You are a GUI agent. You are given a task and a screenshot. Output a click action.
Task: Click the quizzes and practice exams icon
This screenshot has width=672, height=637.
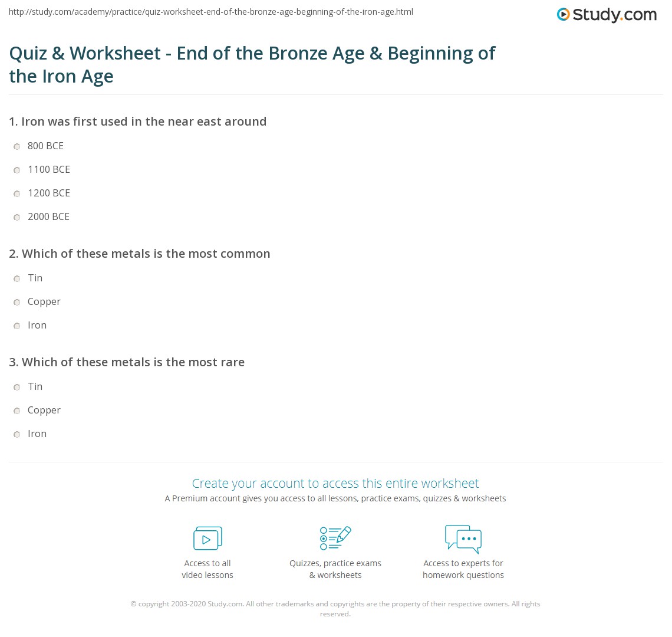click(x=335, y=538)
